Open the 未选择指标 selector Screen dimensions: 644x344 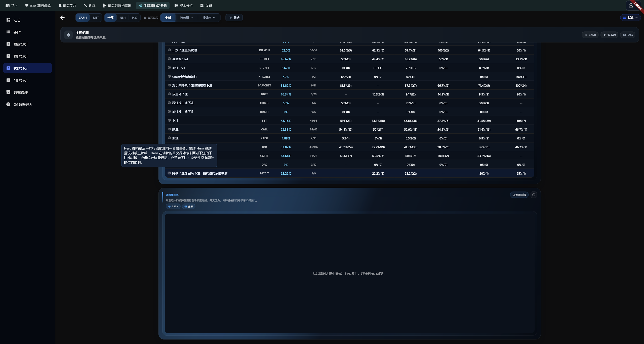pyautogui.click(x=519, y=195)
